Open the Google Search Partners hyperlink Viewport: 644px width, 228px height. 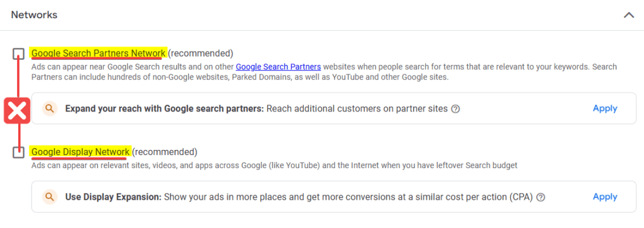click(278, 67)
